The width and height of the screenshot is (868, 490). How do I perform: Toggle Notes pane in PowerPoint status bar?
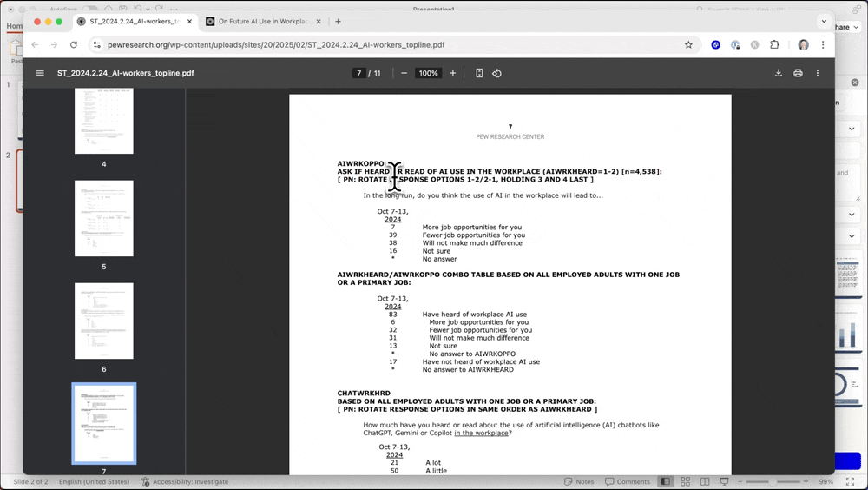coord(579,481)
